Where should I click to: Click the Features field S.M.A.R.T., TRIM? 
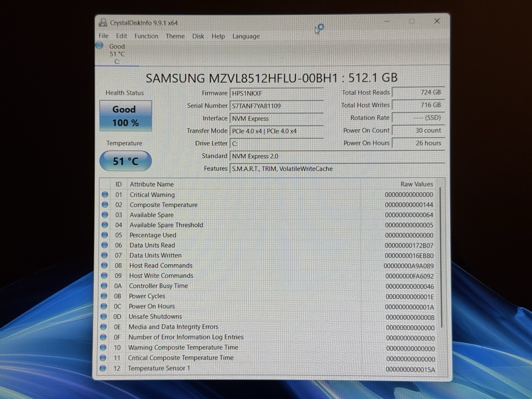click(337, 169)
